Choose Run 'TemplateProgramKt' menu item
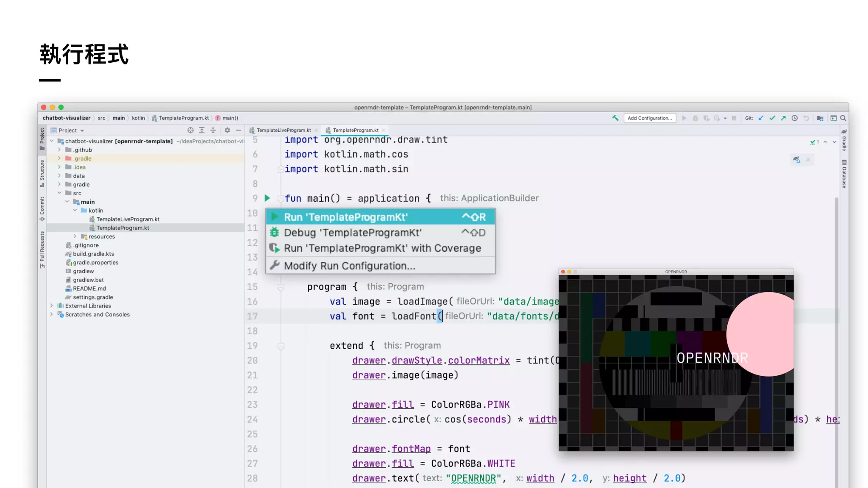 coord(380,217)
